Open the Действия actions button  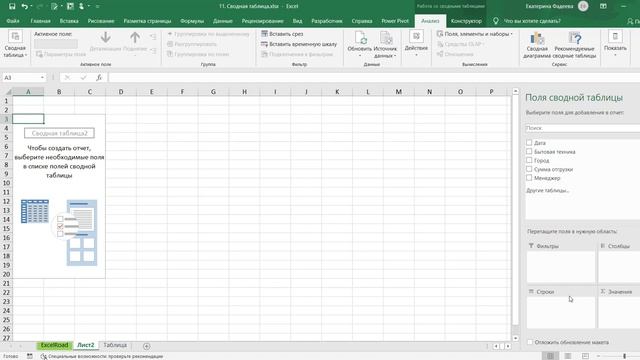tap(416, 43)
